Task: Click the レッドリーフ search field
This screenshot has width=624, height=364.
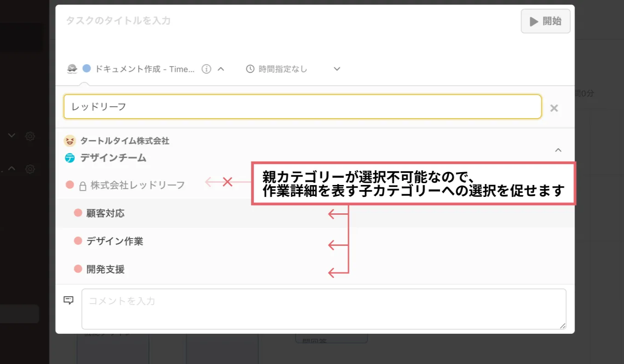Action: click(x=302, y=107)
